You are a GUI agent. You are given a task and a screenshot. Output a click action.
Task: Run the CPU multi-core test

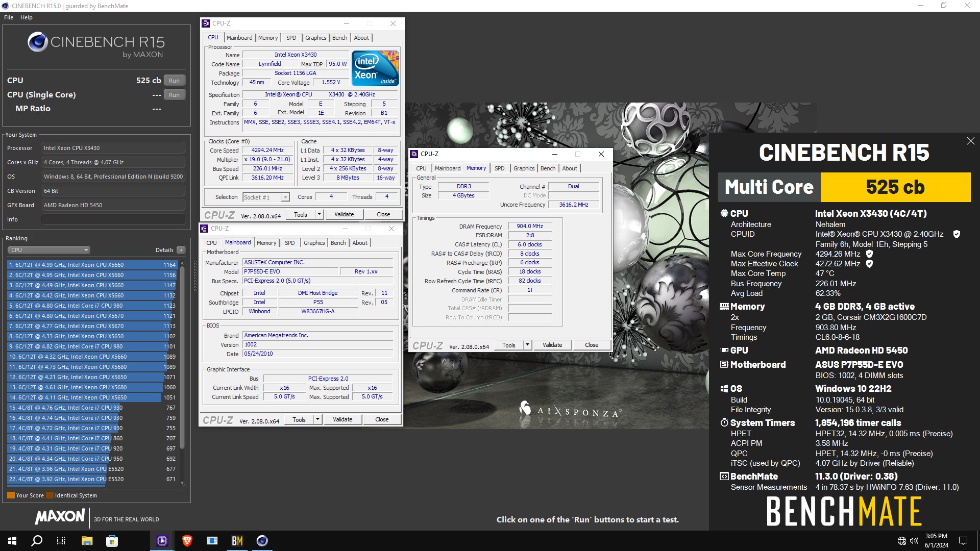point(175,81)
